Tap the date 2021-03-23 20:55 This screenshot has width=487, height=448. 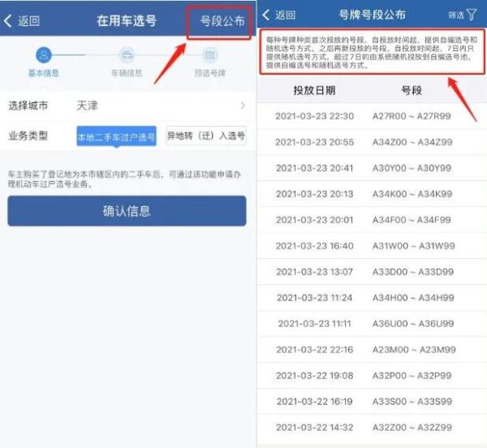point(314,142)
